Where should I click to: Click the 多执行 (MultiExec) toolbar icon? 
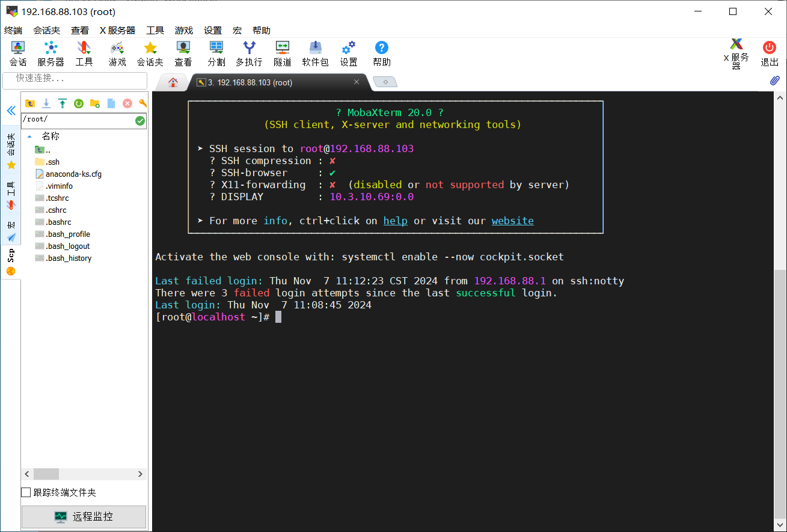[x=249, y=53]
